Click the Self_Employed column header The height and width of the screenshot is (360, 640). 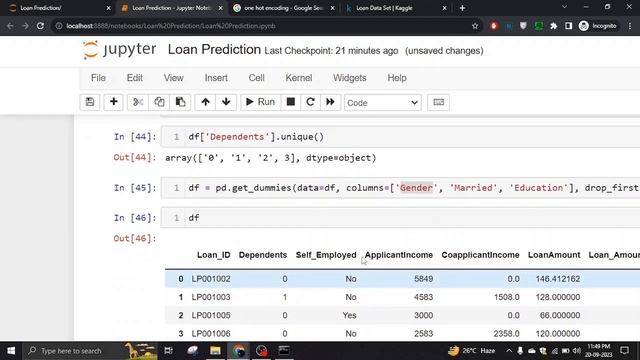pyautogui.click(x=326, y=255)
